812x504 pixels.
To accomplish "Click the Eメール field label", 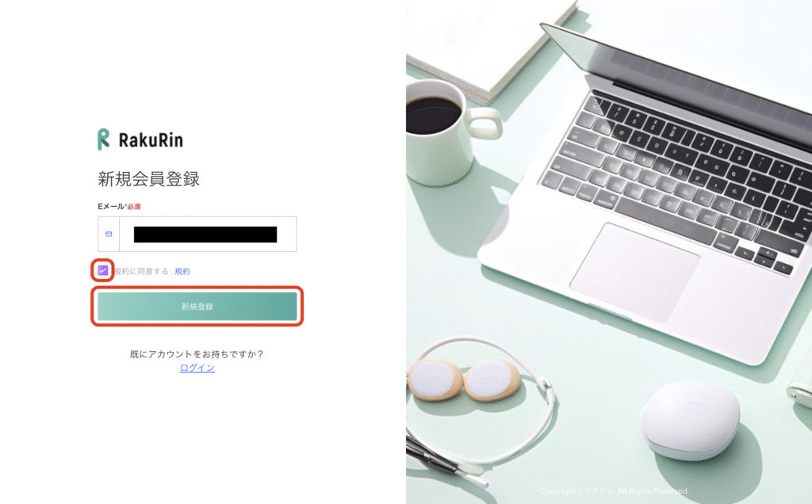I will (x=111, y=207).
